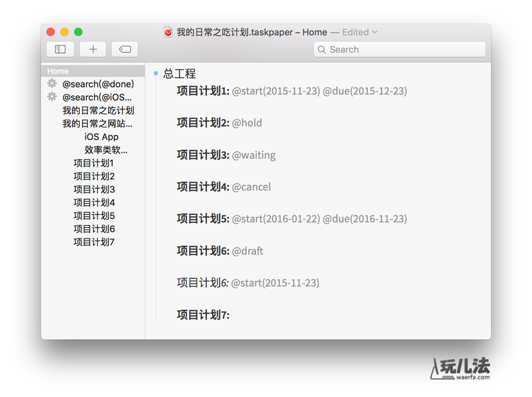Image resolution: width=532 pixels, height=397 pixels.
Task: Click the @due(2015-12-23) tag
Action: coord(364,91)
